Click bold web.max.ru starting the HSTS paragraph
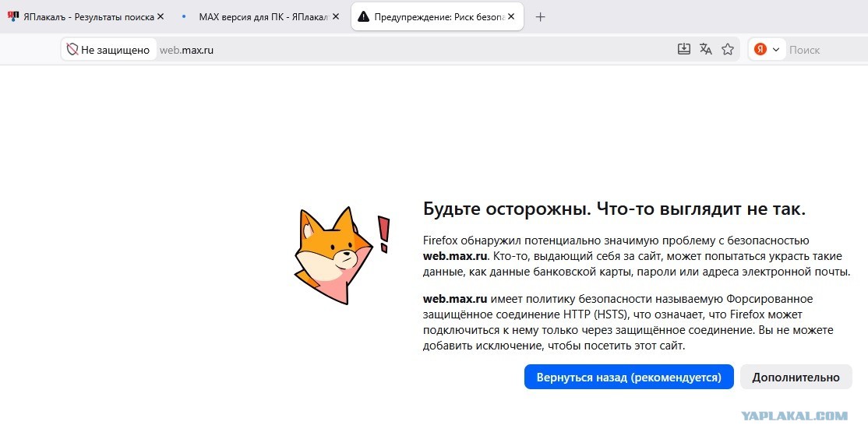 (x=455, y=299)
